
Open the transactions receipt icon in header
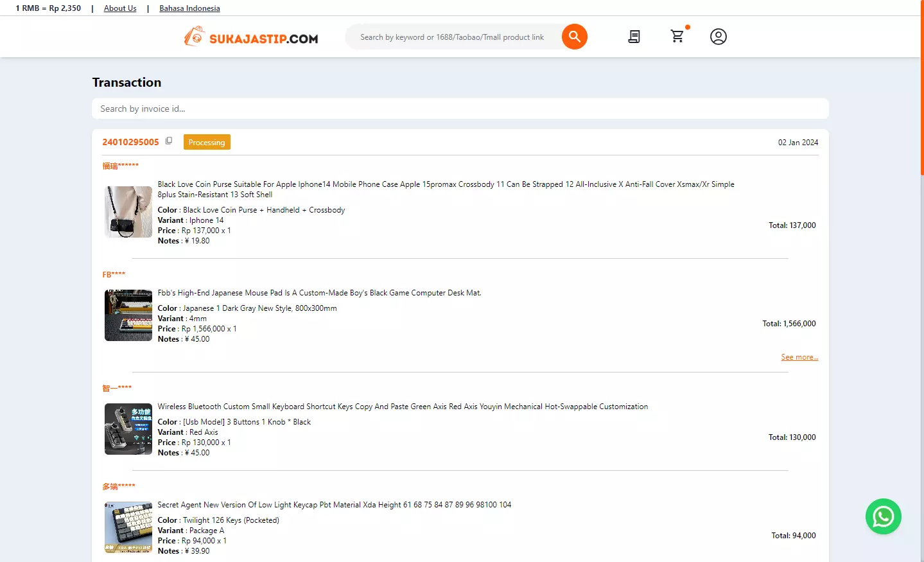pyautogui.click(x=634, y=37)
